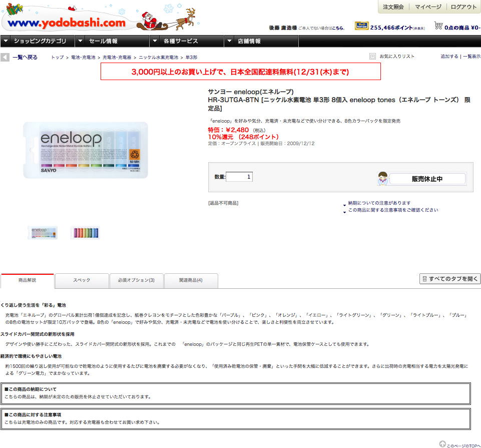The width and height of the screenshot is (481, 448).
Task: Open 注文照会 in the top menu
Action: coord(393,7)
